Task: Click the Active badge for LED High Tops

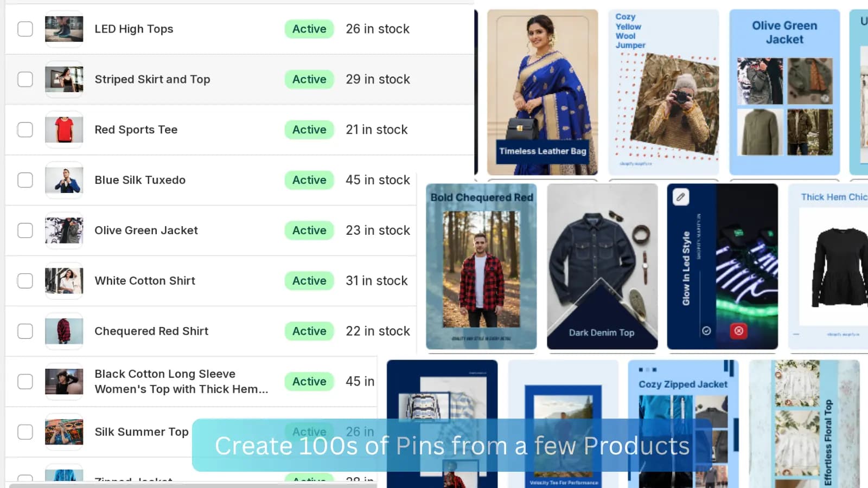Action: [x=309, y=29]
